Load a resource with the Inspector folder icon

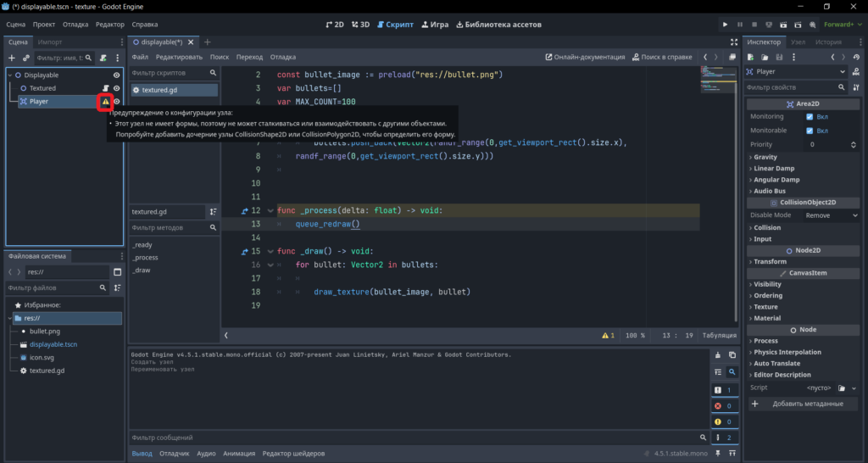pos(765,57)
